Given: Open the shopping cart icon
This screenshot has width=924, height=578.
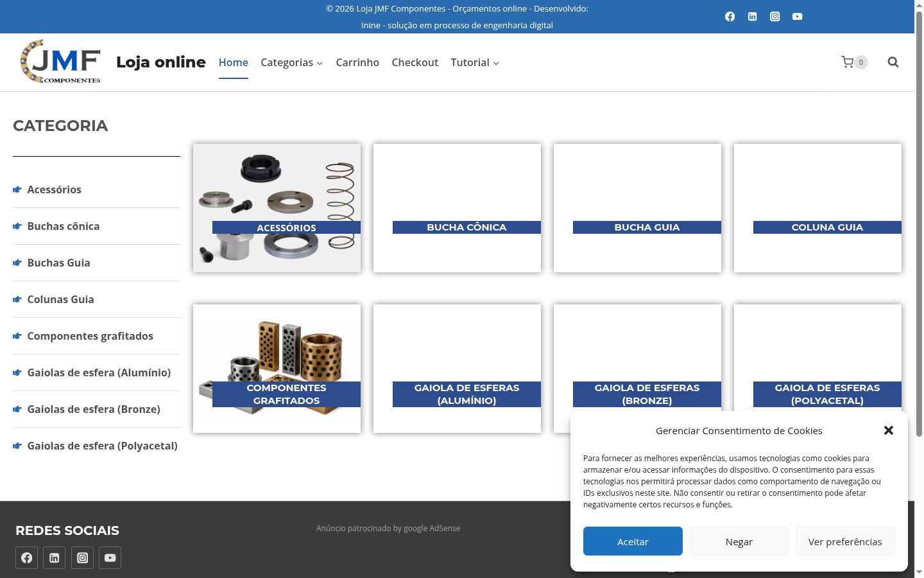Looking at the screenshot, I should (854, 62).
